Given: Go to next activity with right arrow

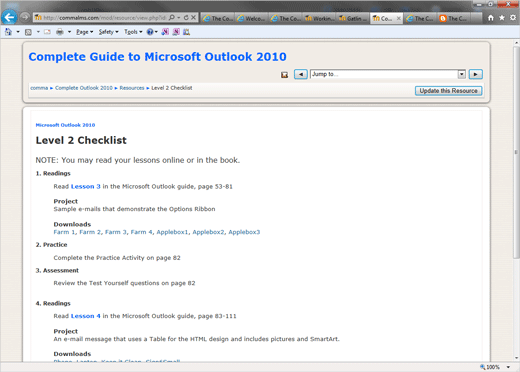Looking at the screenshot, I should pyautogui.click(x=476, y=74).
